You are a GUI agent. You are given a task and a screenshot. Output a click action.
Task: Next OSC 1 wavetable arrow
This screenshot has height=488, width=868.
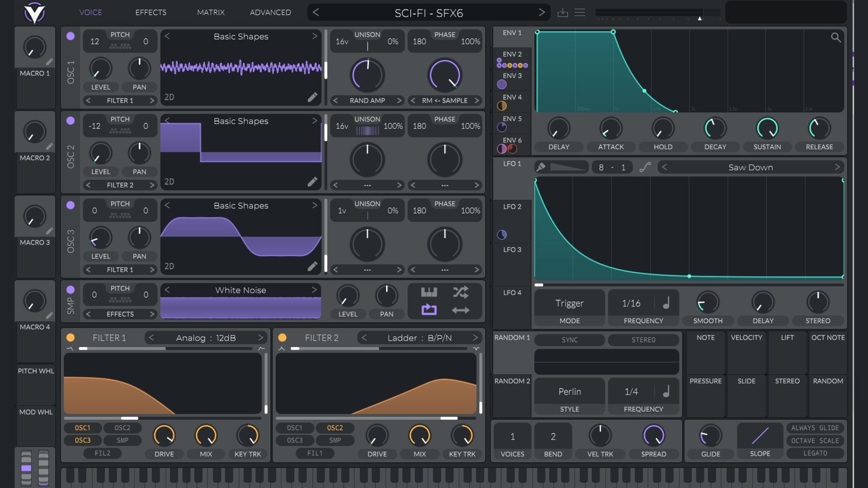click(x=315, y=36)
